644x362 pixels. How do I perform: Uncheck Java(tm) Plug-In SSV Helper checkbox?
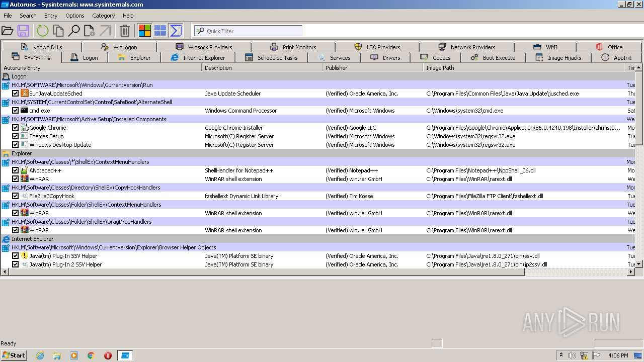[16, 256]
